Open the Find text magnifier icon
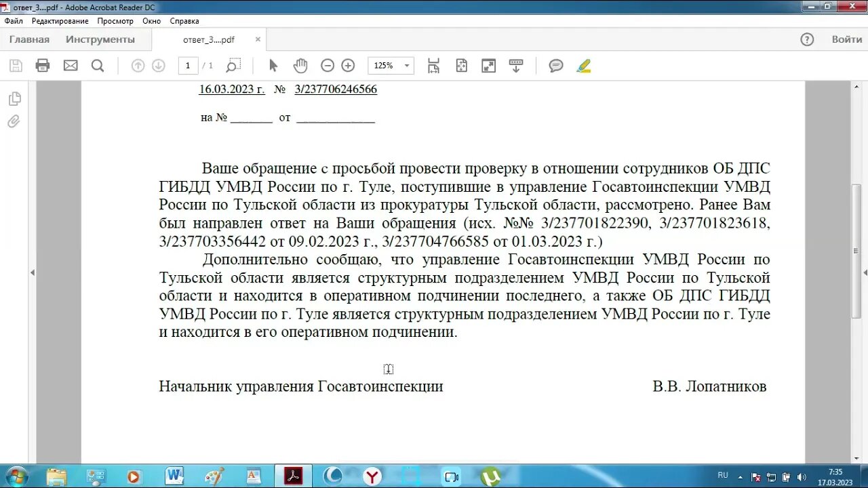This screenshot has height=488, width=868. [x=98, y=66]
